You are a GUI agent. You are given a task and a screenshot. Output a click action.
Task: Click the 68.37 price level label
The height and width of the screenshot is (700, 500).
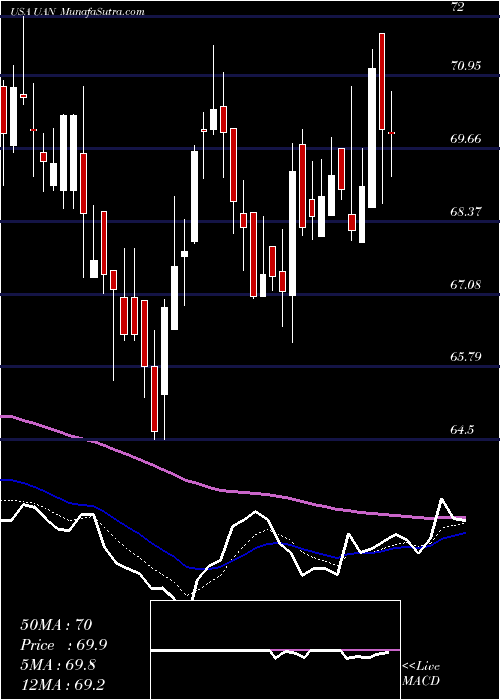tap(466, 211)
